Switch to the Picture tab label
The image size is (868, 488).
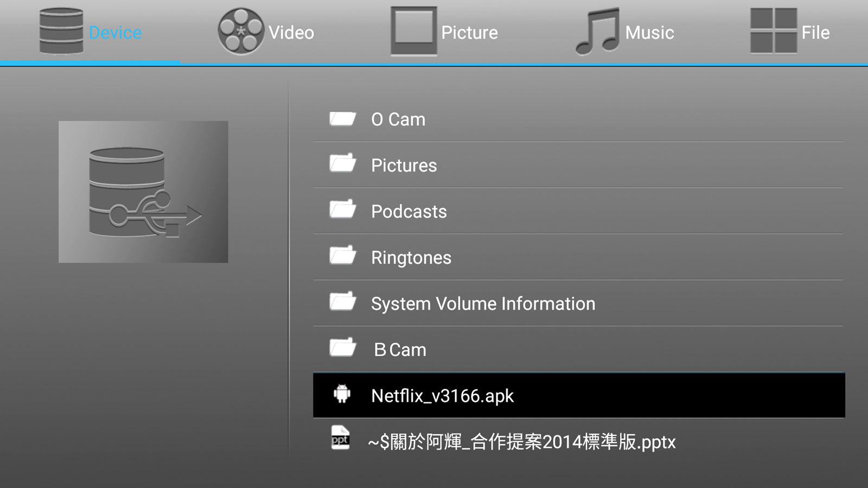[469, 33]
